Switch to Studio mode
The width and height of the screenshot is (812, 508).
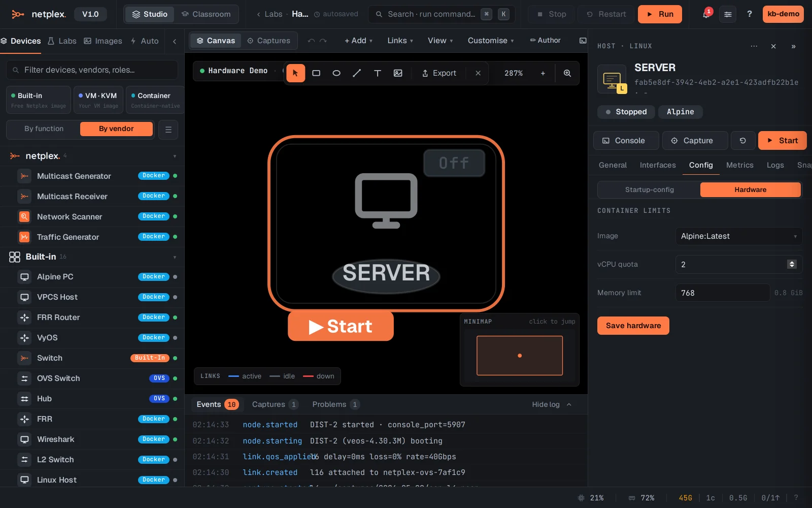pyautogui.click(x=150, y=14)
